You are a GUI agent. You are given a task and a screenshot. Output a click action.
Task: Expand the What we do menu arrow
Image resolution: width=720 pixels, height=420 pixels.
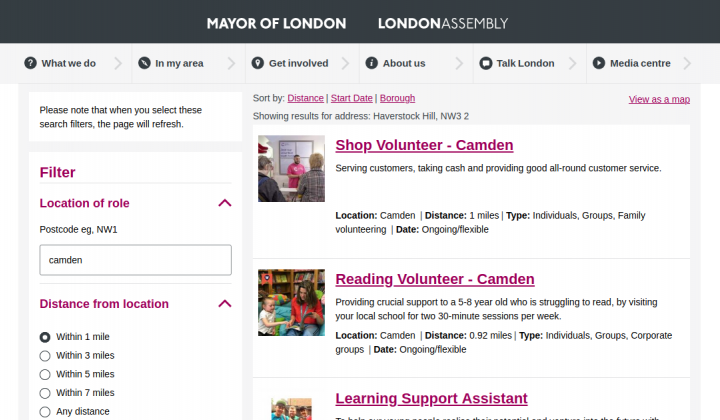pyautogui.click(x=118, y=63)
